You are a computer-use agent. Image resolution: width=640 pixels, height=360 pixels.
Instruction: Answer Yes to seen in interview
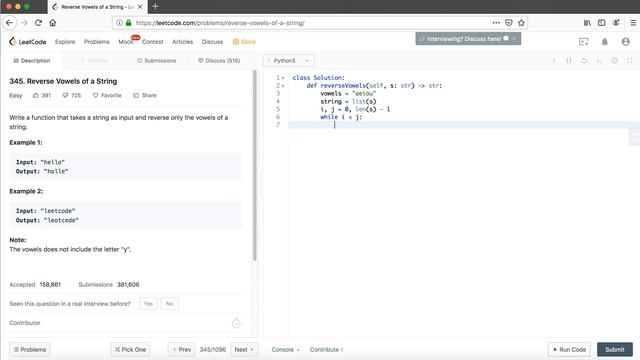(x=148, y=304)
